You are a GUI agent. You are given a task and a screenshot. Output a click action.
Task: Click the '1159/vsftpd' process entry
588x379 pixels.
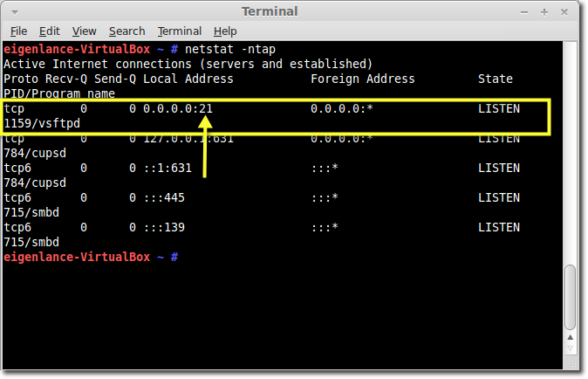tap(42, 123)
